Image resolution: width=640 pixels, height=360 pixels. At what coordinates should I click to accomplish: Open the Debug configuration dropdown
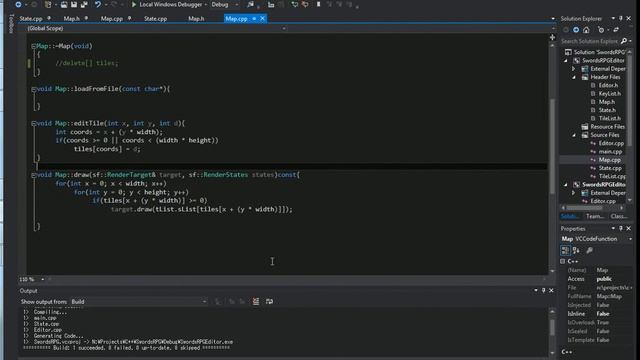[x=236, y=4]
